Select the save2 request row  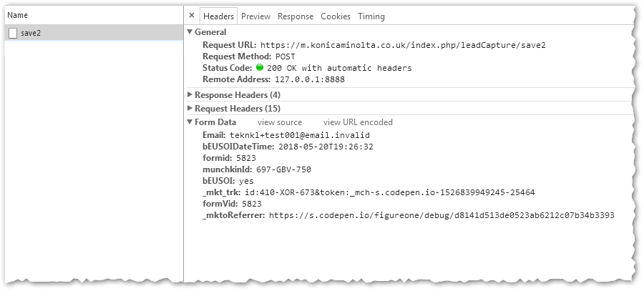pos(92,33)
